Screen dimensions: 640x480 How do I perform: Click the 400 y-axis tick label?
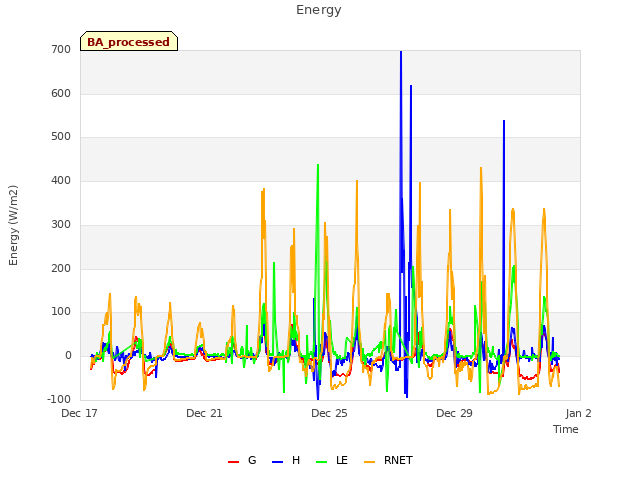click(61, 181)
